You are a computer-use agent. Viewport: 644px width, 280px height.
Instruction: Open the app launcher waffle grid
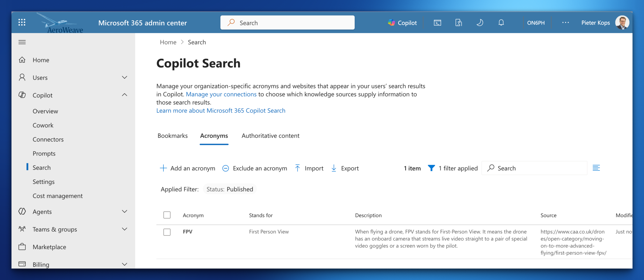[x=22, y=23]
